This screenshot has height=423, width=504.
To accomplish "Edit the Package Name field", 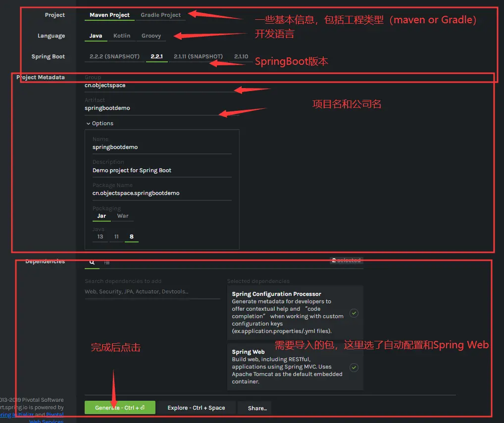I will tap(162, 193).
